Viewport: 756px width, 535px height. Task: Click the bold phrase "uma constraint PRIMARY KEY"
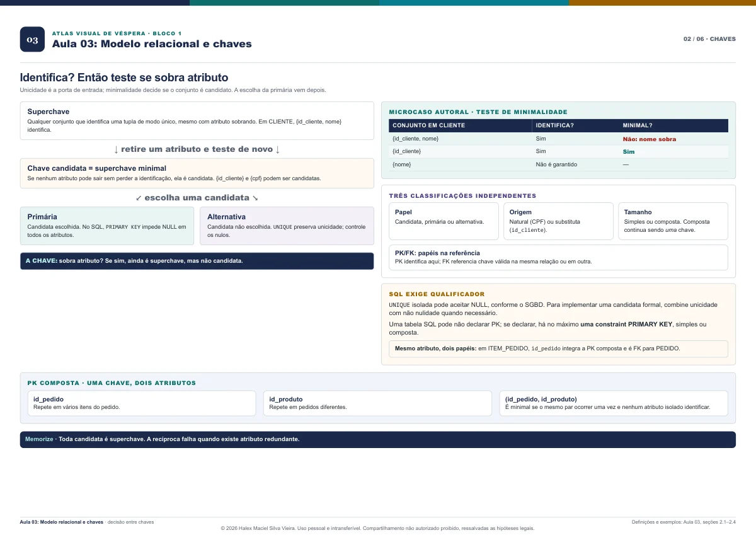[x=626, y=325]
